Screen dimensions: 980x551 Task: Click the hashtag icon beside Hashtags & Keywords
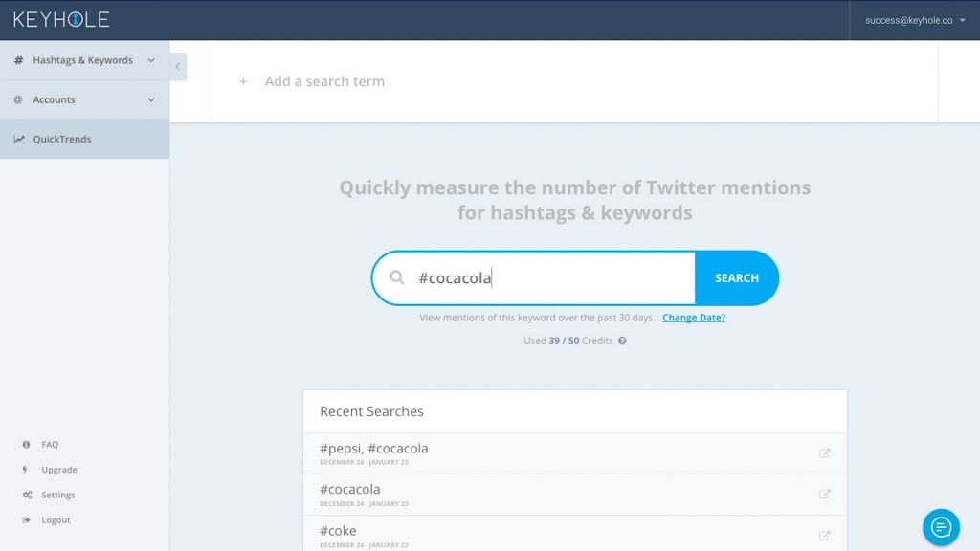[x=19, y=60]
